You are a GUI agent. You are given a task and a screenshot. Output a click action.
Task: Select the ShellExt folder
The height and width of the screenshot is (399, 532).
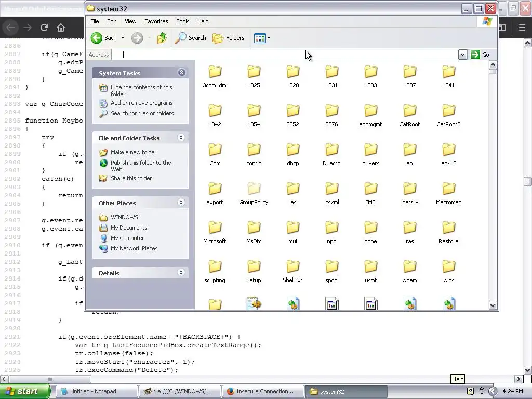(x=293, y=272)
